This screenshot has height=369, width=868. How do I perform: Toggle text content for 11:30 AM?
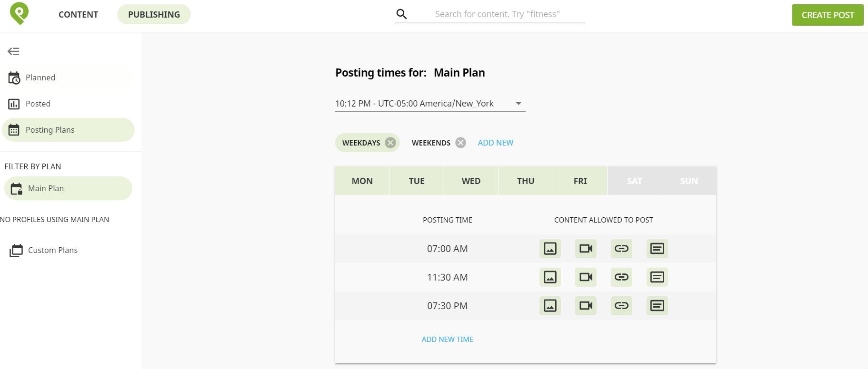tap(657, 277)
